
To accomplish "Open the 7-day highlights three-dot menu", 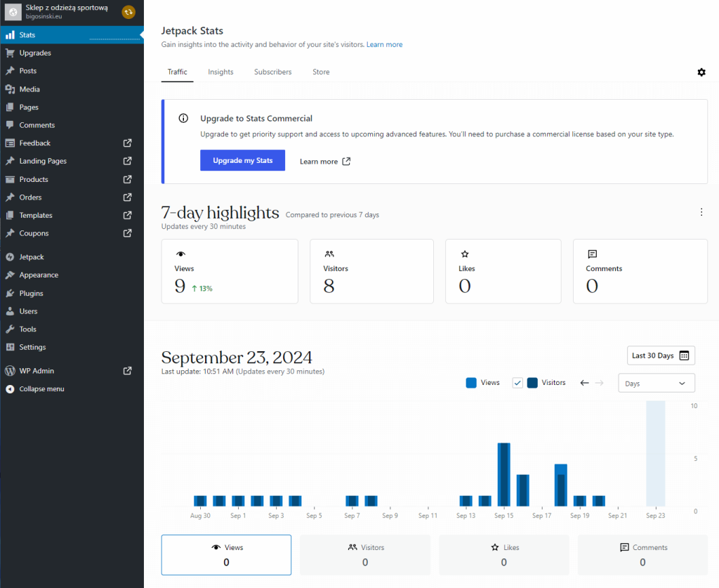I will coord(701,212).
